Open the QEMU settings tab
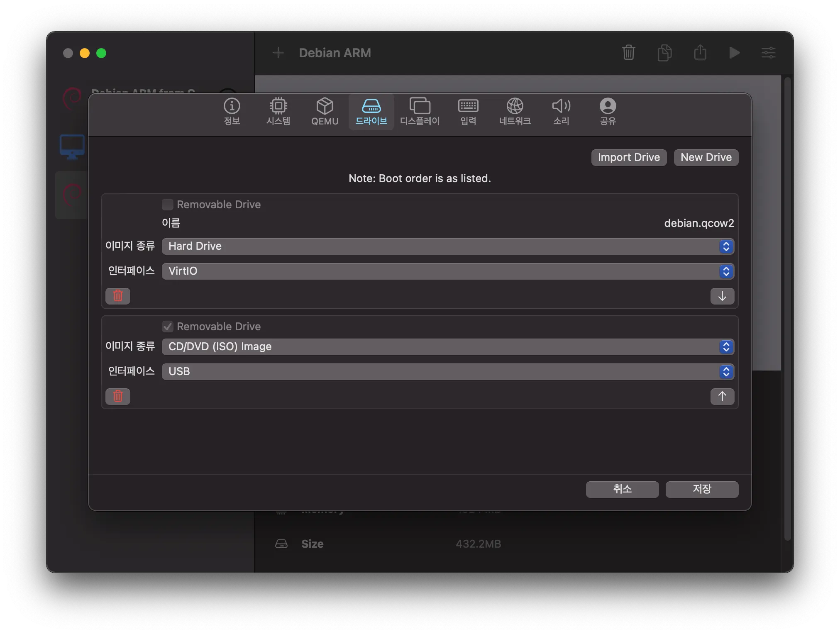Screen dimensions: 840x634 [x=325, y=112]
